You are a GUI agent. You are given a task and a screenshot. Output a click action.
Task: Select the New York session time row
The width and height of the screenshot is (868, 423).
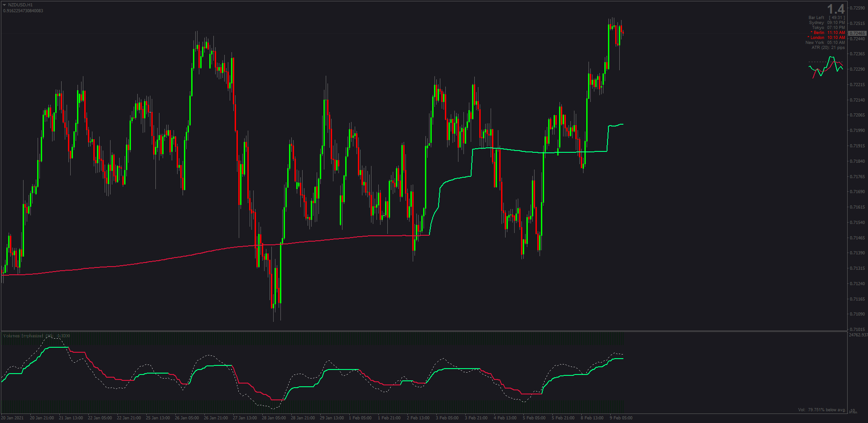tap(825, 43)
